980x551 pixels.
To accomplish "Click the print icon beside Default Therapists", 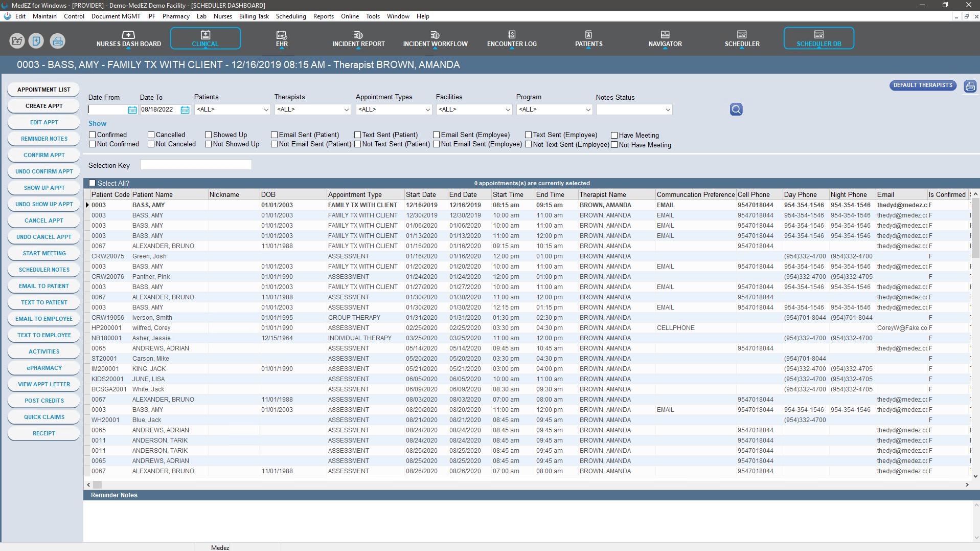I will (970, 86).
